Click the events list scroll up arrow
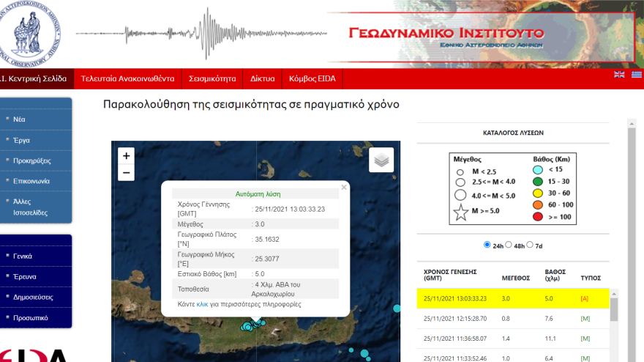Image resolution: width=644 pixels, height=362 pixels. click(614, 294)
